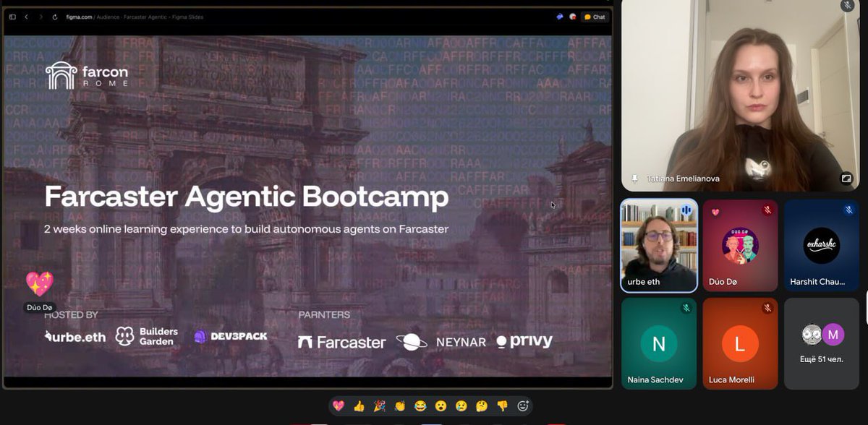Send the thinking face reaction

(482, 406)
